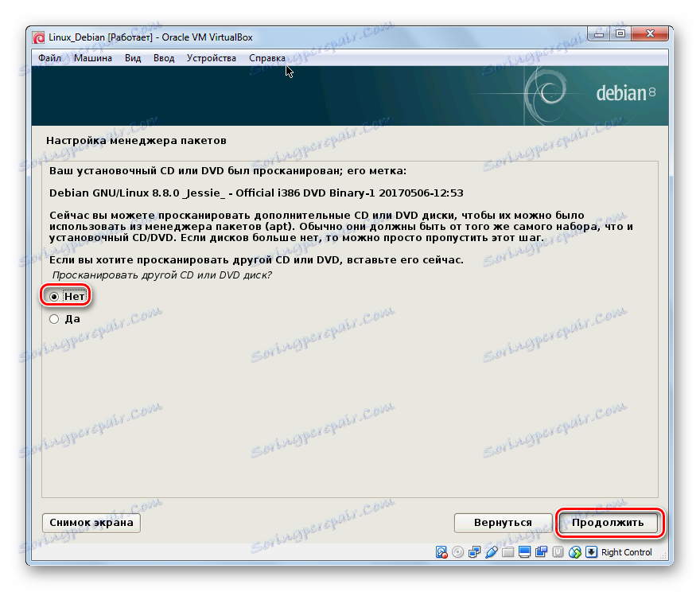
Task: Select the Да radio button
Action: (x=54, y=319)
